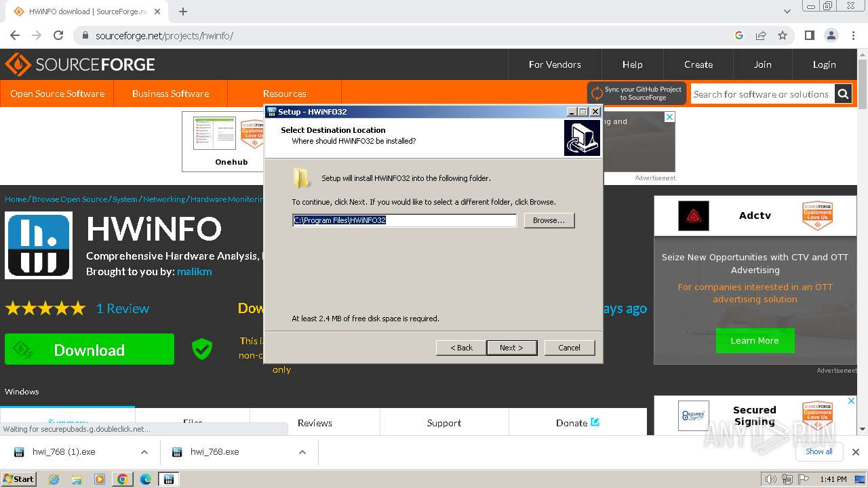Close the downloads bar
Screen dimensions: 868x488
point(855,451)
